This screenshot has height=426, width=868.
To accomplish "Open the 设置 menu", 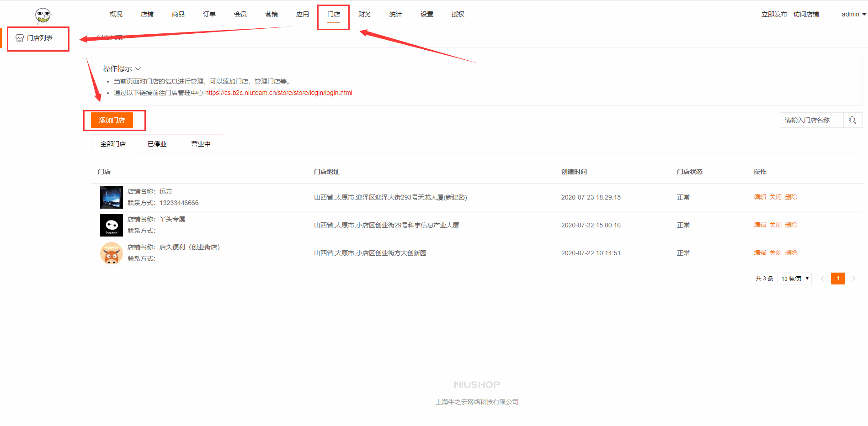I will (x=427, y=14).
